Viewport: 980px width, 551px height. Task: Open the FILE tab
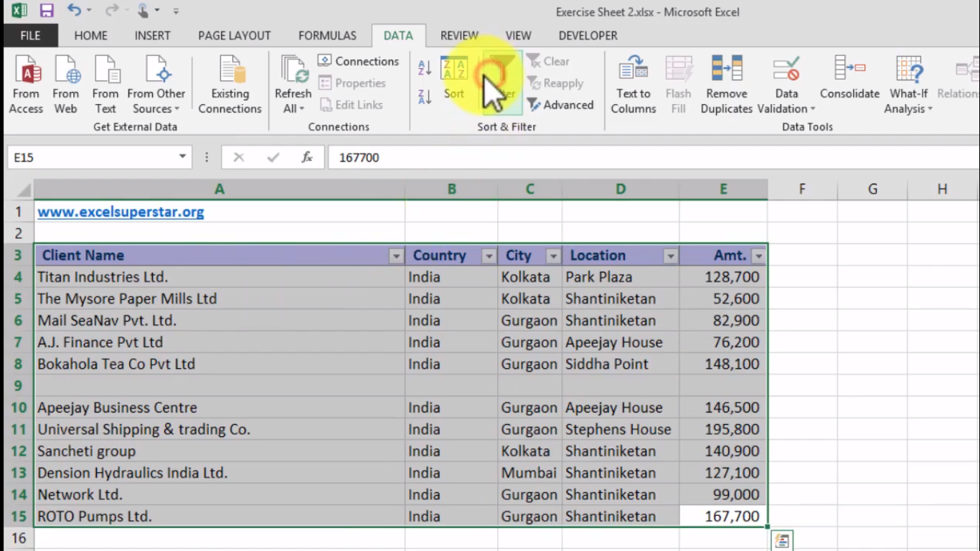click(x=30, y=35)
